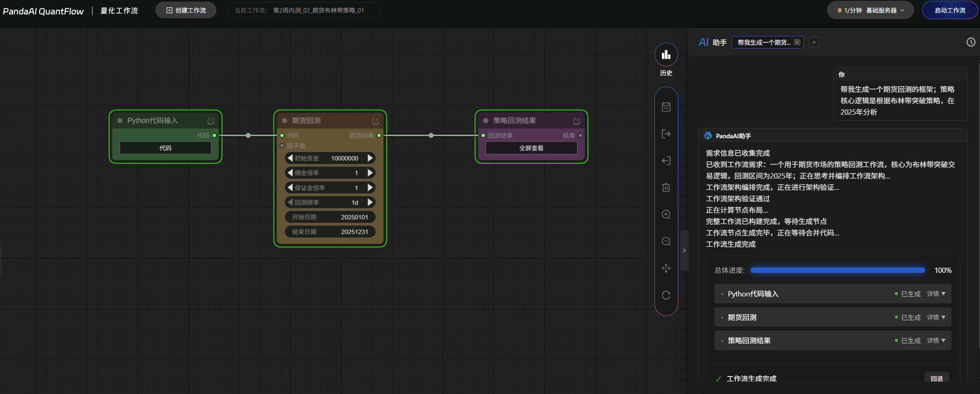Click the 全屏查看 button

(531, 148)
